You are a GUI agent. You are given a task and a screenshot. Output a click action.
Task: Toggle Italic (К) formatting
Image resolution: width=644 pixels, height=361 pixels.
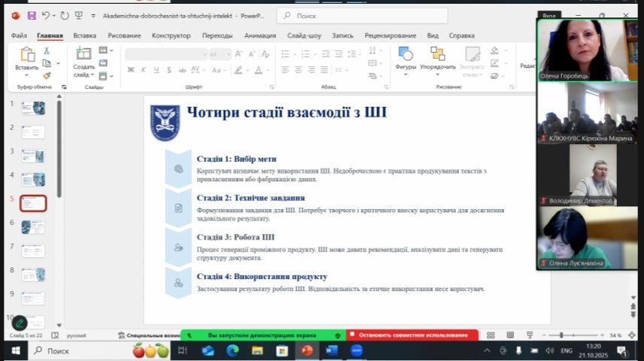142,69
